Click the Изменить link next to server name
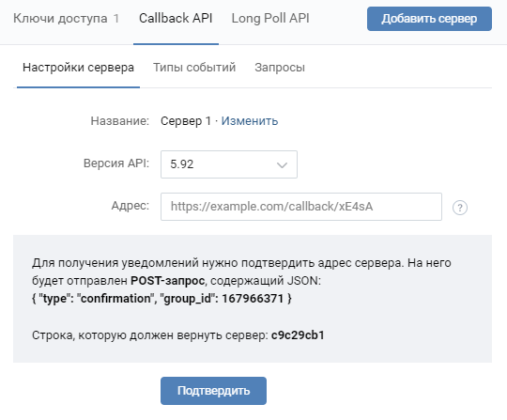The image size is (507, 420). click(250, 121)
